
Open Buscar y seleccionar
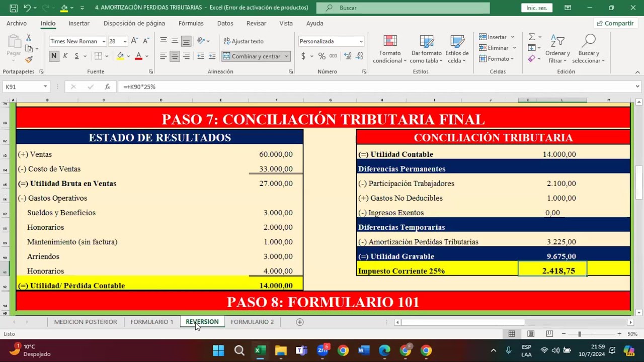588,49
